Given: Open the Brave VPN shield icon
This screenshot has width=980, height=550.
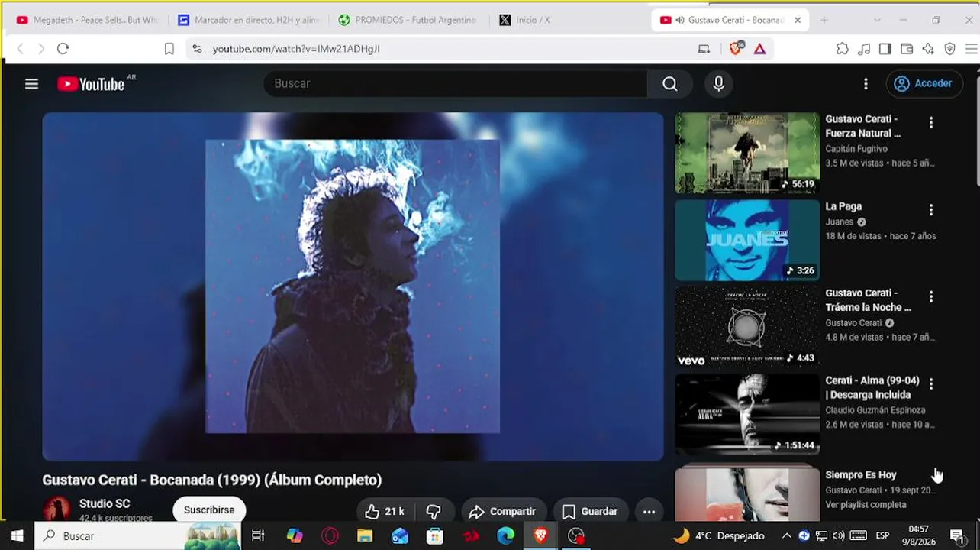Looking at the screenshot, I should pos(950,49).
